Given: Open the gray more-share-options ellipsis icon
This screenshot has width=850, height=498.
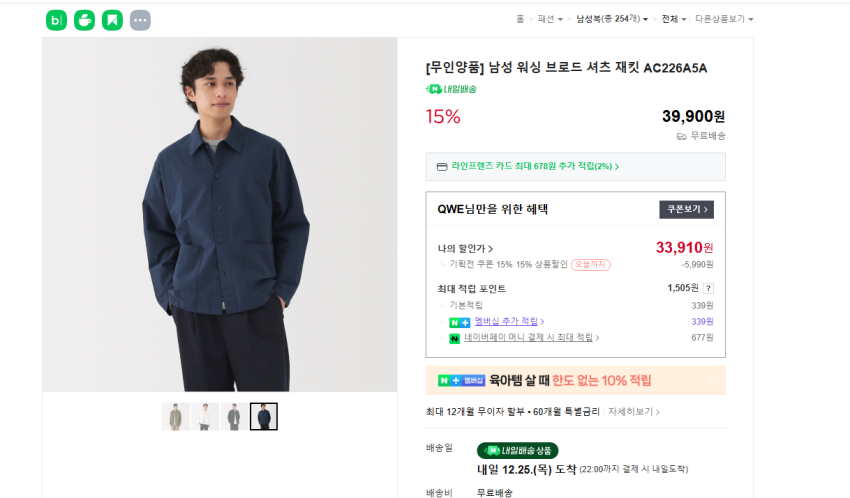Looking at the screenshot, I should (x=140, y=20).
